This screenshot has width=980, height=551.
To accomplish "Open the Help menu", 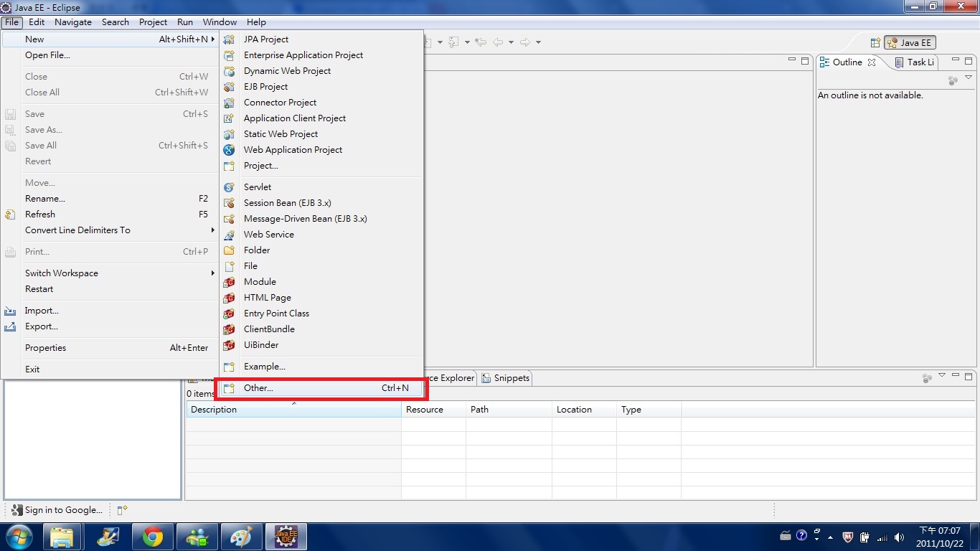I will (x=256, y=22).
